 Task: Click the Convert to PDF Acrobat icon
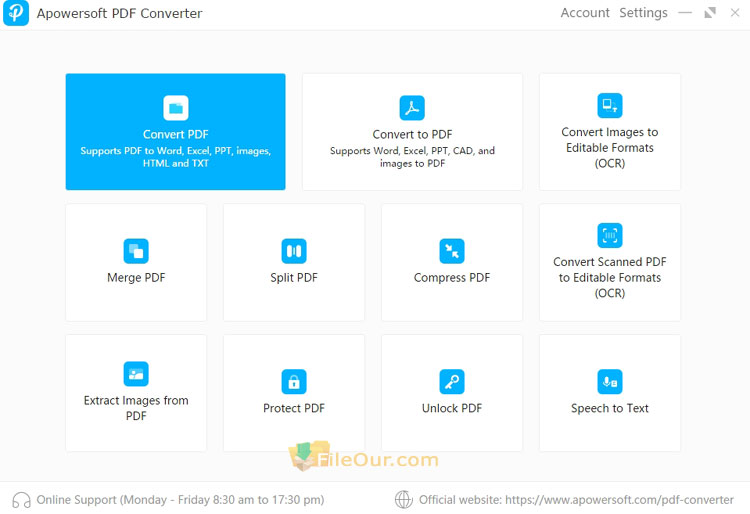(x=412, y=108)
